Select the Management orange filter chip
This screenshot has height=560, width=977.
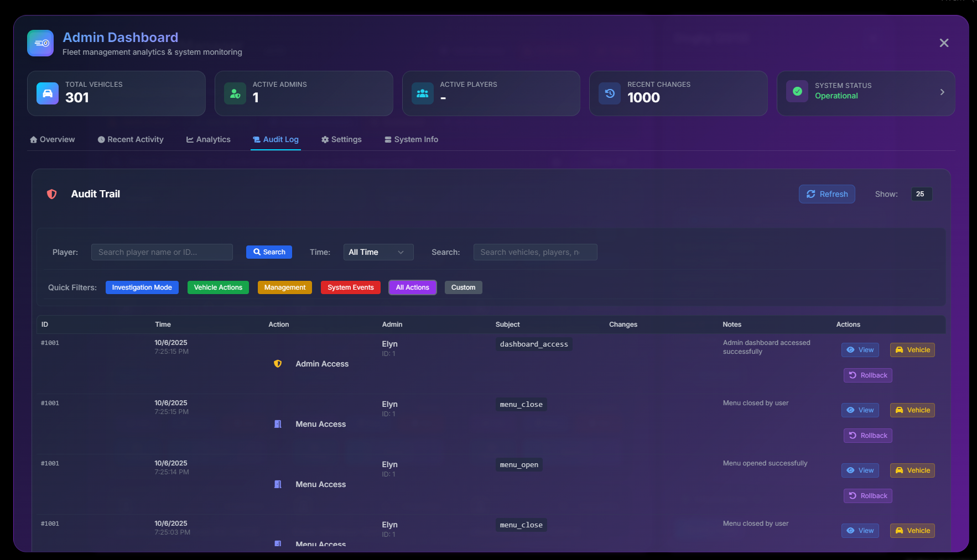[x=284, y=287]
